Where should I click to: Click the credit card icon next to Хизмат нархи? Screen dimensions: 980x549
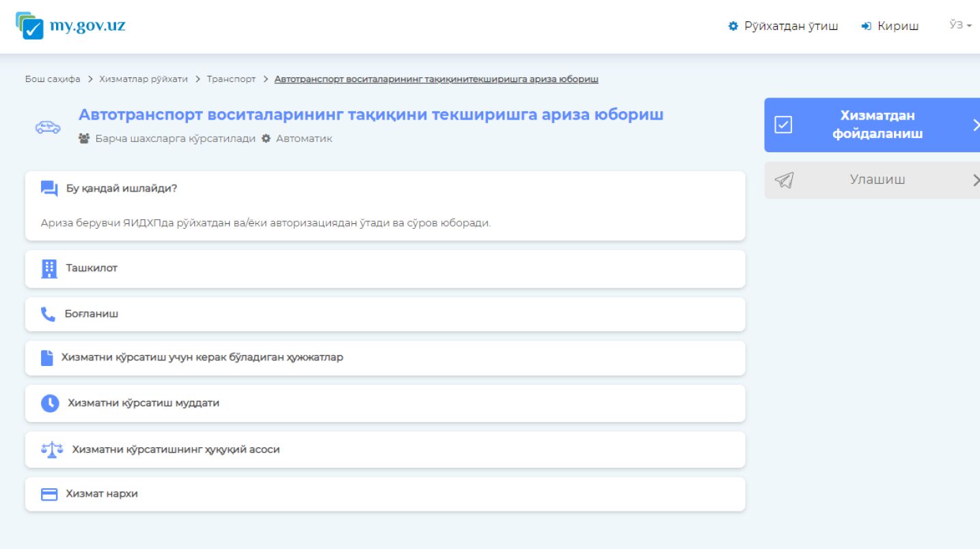pyautogui.click(x=49, y=494)
